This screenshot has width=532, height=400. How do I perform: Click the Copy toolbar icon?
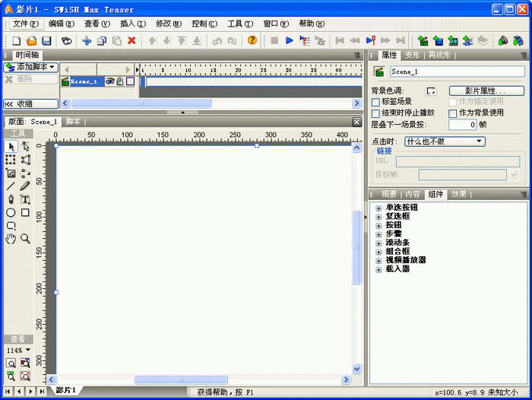click(x=101, y=41)
